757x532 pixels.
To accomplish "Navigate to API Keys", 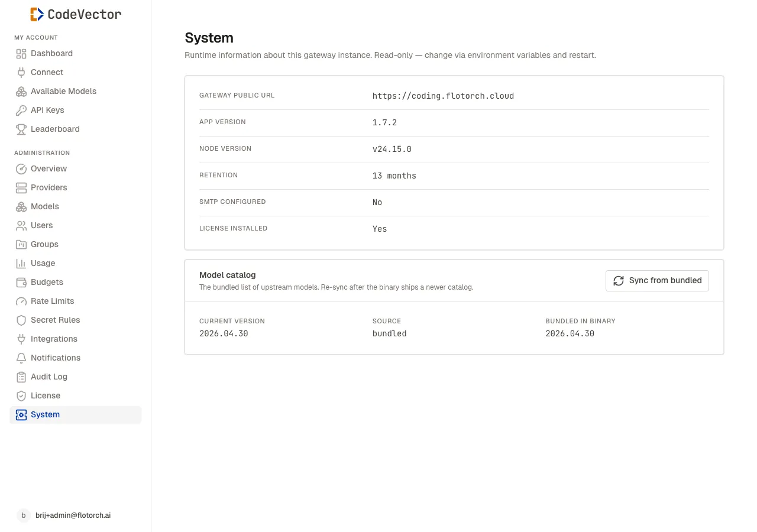I will tap(75, 111).
